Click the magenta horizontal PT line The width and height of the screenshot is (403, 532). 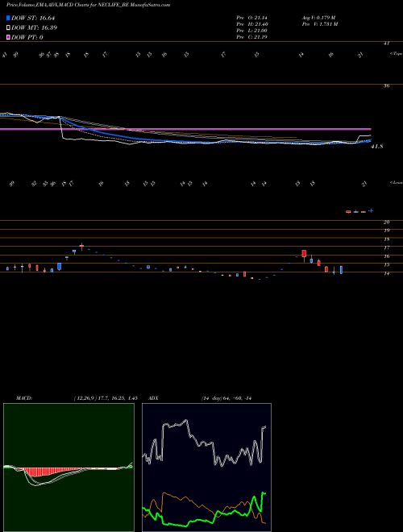point(185,129)
